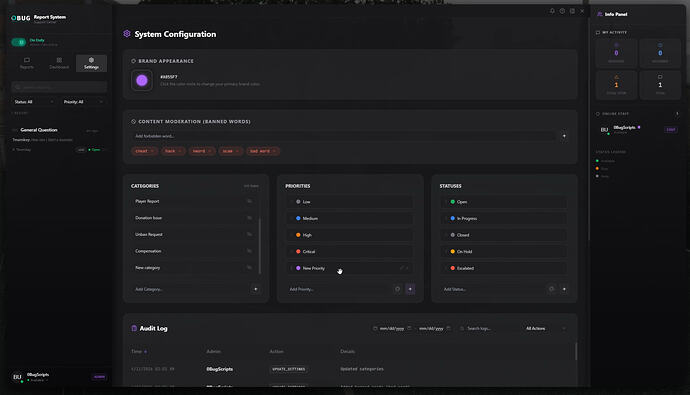Toggle the panel layout icon in top bar
This screenshot has width=690, height=395.
pos(572,11)
